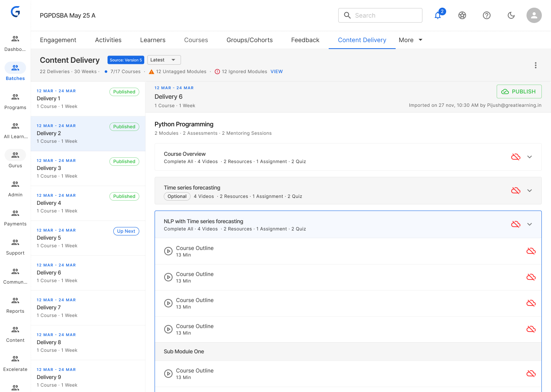Open Reports in the sidebar
This screenshot has width=551, height=392.
click(x=15, y=305)
